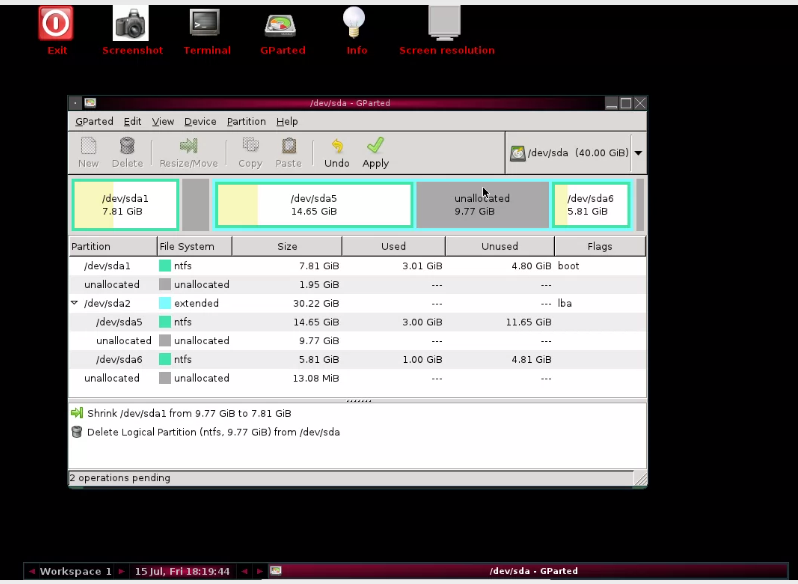The image size is (798, 584).
Task: Click the red Exit power icon
Action: pyautogui.click(x=56, y=23)
